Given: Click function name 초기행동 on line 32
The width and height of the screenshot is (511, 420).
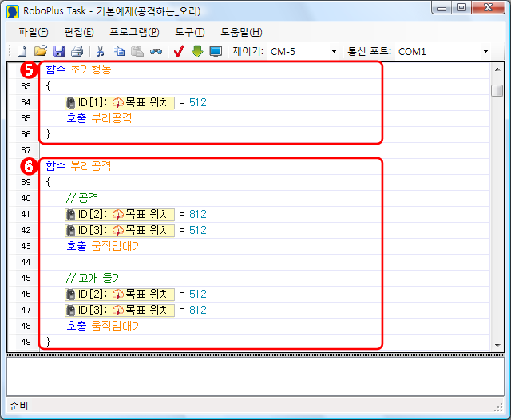Looking at the screenshot, I should pyautogui.click(x=91, y=69).
